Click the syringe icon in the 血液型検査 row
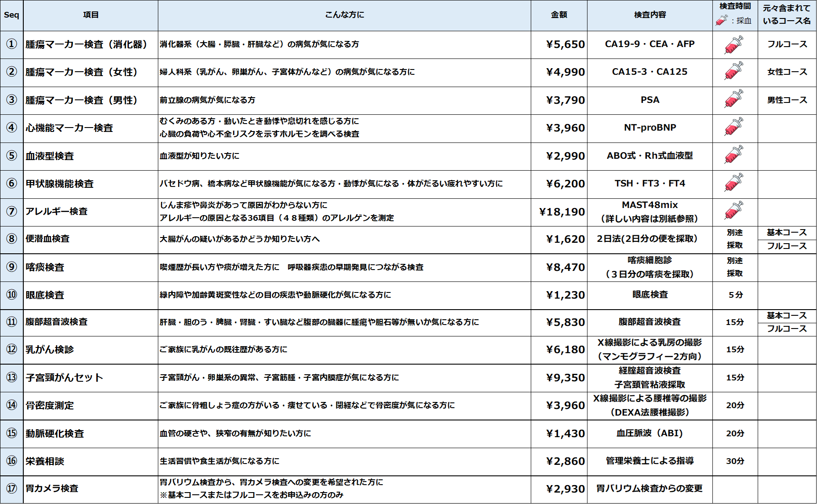The width and height of the screenshot is (817, 504). 734,154
